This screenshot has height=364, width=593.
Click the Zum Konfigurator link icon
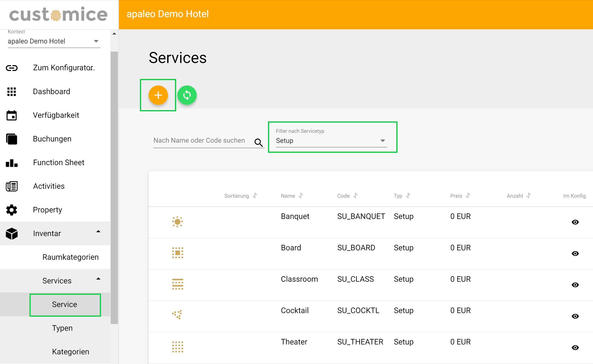pos(12,68)
